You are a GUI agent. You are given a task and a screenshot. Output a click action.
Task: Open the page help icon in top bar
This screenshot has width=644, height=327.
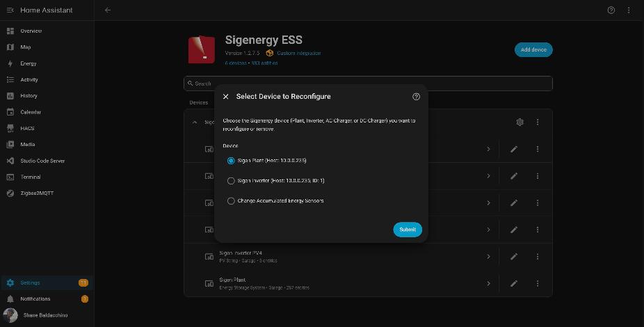tap(611, 10)
